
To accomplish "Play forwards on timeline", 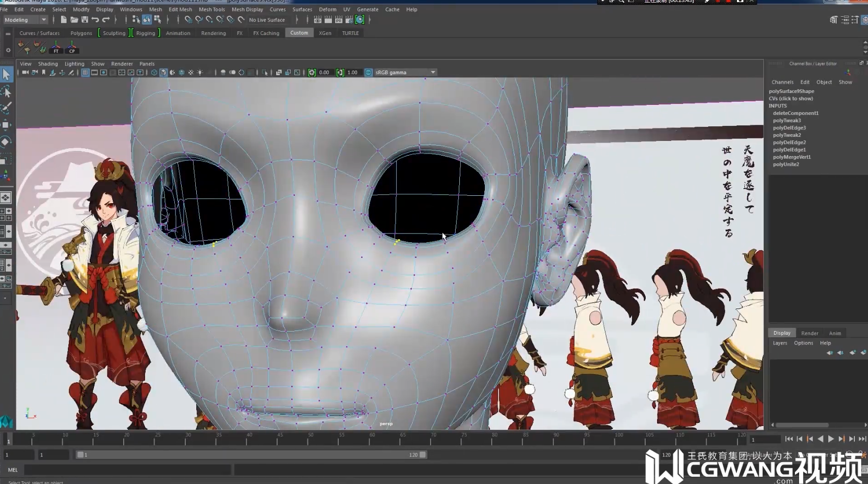I will 831,439.
